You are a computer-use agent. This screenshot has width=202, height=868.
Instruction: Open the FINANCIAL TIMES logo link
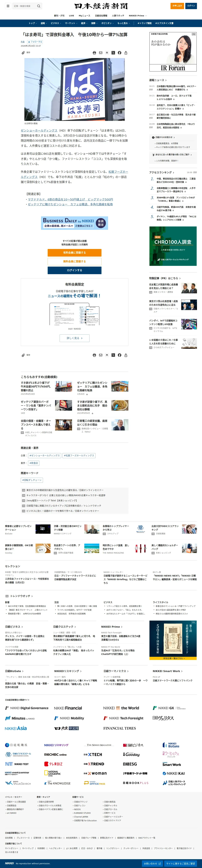[120, 729]
